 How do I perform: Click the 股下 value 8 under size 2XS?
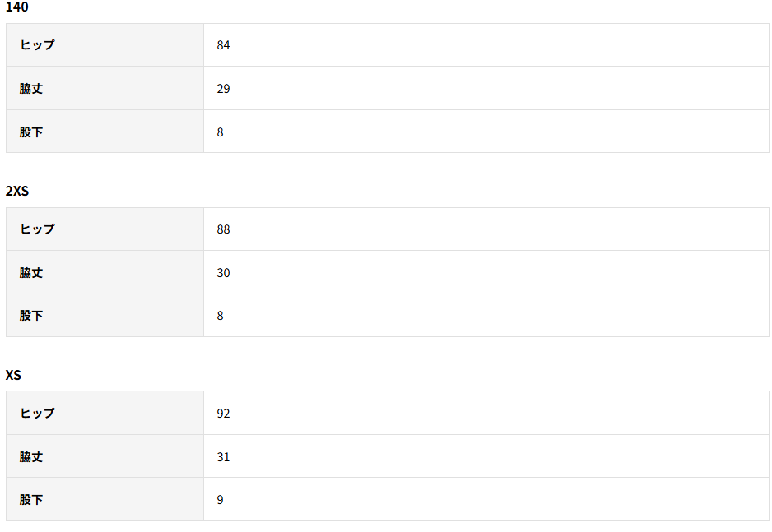220,316
